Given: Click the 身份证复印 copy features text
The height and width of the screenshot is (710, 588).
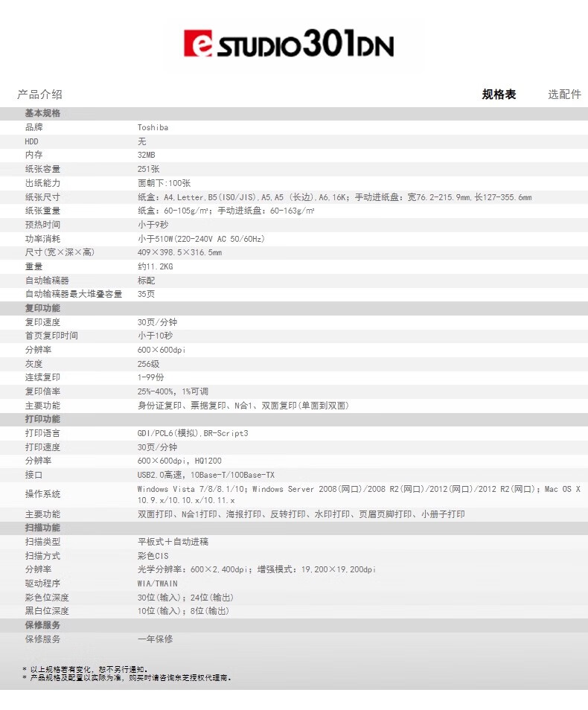Looking at the screenshot, I should 243,406.
